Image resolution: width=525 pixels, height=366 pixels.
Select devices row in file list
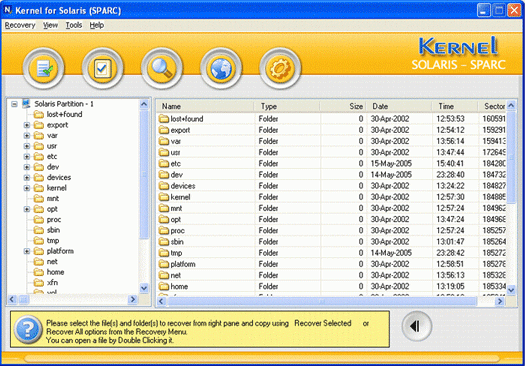pyautogui.click(x=331, y=186)
